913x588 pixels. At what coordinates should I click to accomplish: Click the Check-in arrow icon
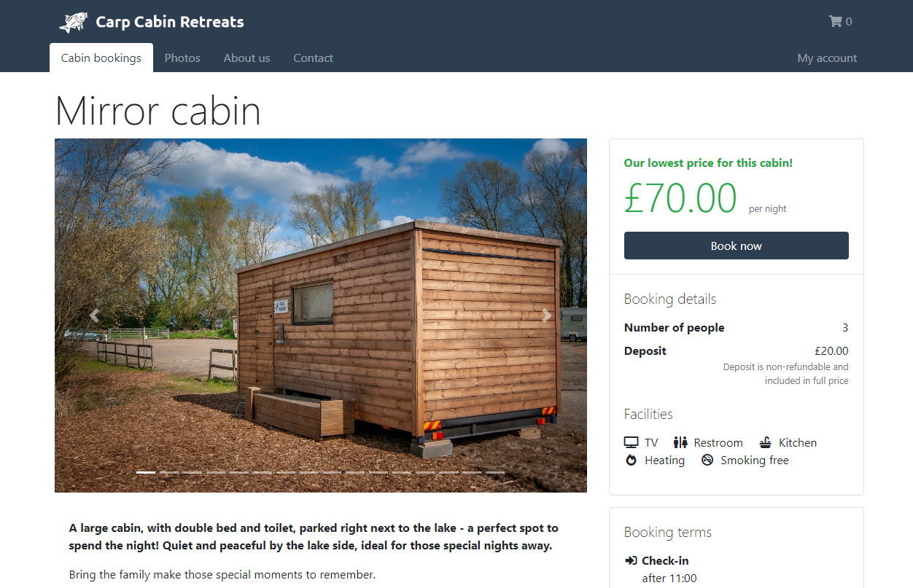631,560
